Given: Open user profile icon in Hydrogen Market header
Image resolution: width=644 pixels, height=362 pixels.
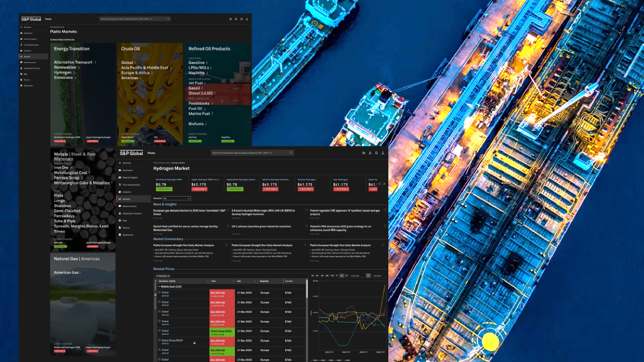Looking at the screenshot, I should [383, 153].
